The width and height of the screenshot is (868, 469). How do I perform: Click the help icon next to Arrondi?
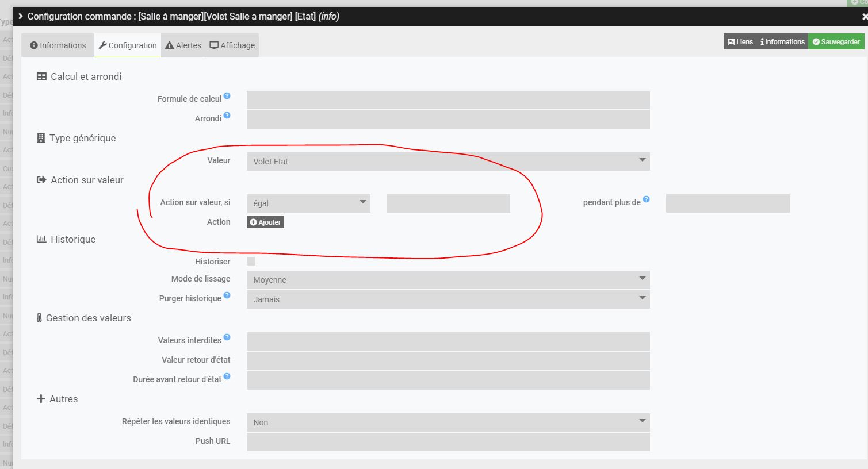tap(227, 116)
